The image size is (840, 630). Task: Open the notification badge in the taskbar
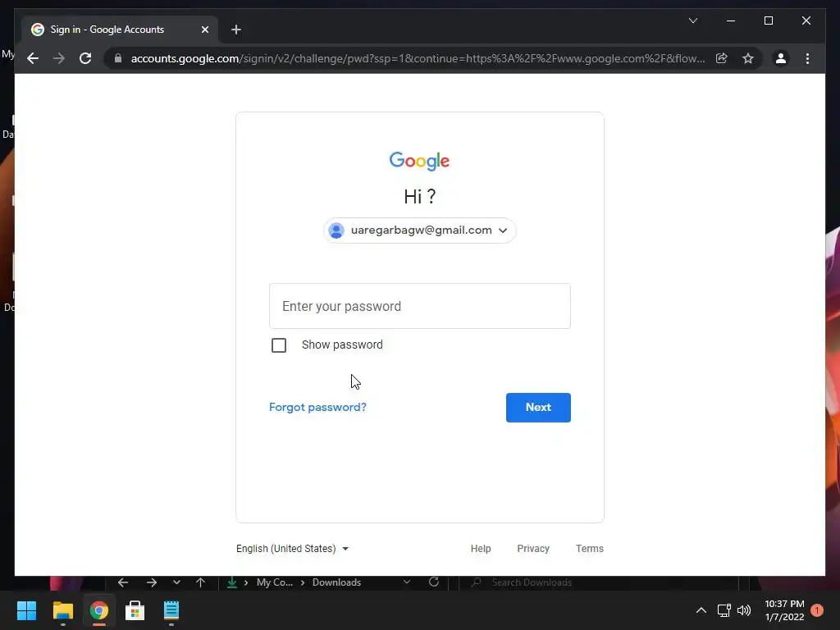817,610
